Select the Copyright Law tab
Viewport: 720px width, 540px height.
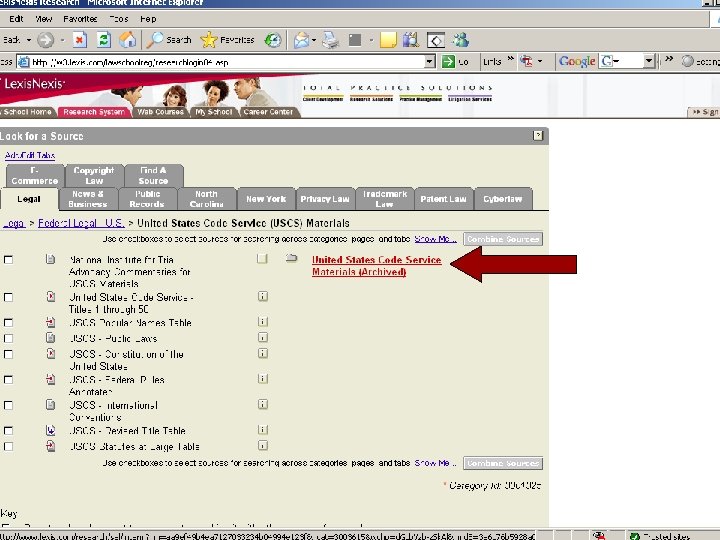click(94, 175)
